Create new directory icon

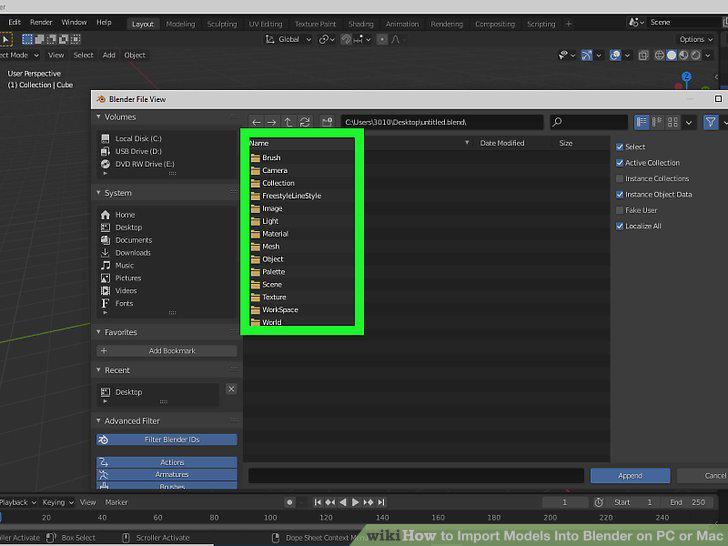[x=327, y=122]
